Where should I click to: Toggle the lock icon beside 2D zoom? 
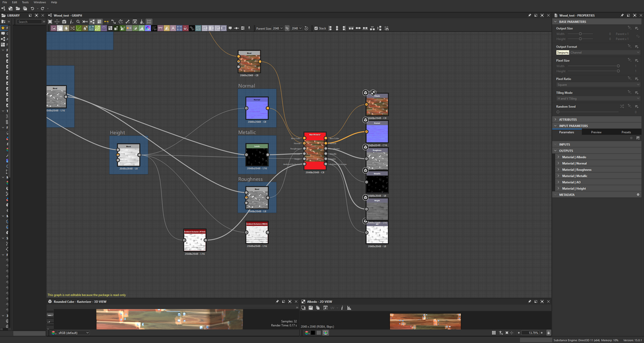548,333
